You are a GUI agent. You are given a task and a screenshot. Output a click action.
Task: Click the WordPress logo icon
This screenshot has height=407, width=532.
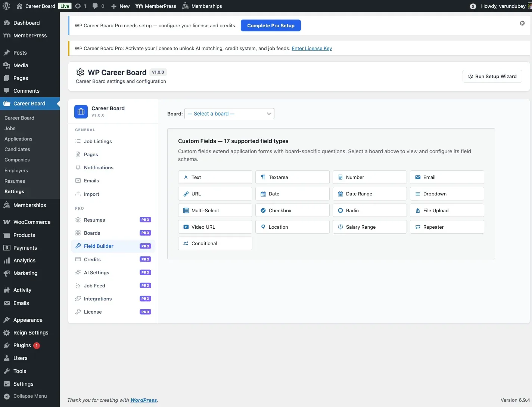point(6,6)
